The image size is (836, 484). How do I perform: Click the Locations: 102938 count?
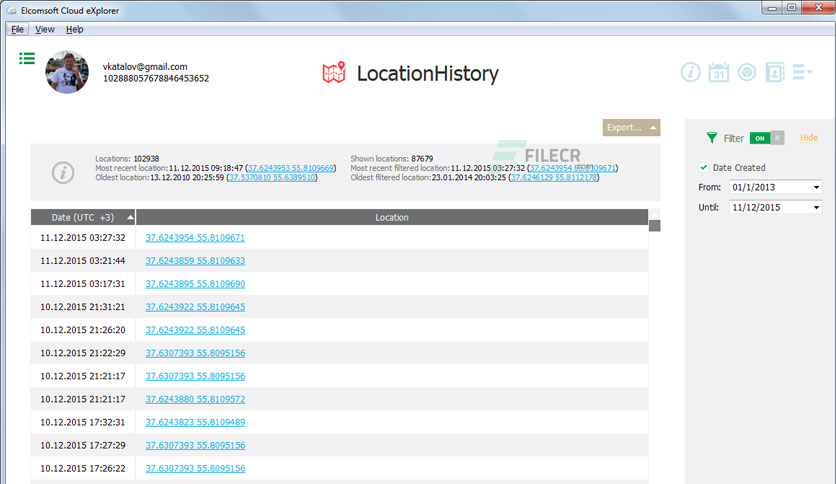coord(127,158)
